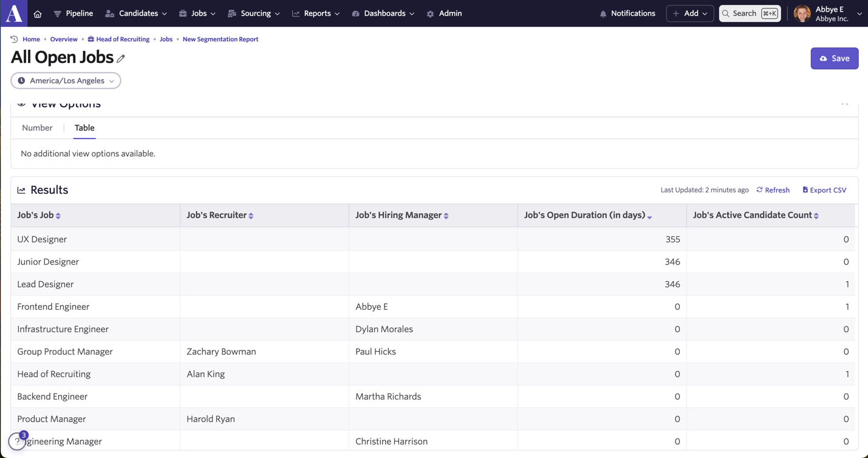Viewport: 868px width, 458px height.
Task: Open the Pipeline menu item
Action: click(x=73, y=13)
